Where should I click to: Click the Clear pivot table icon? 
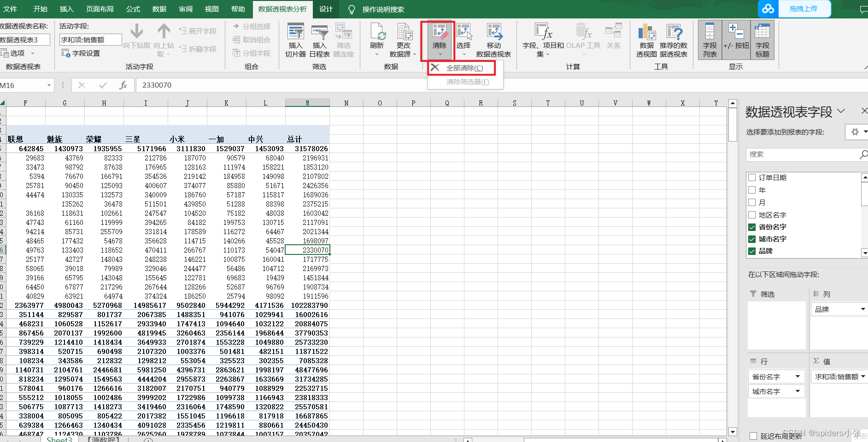[x=439, y=32]
